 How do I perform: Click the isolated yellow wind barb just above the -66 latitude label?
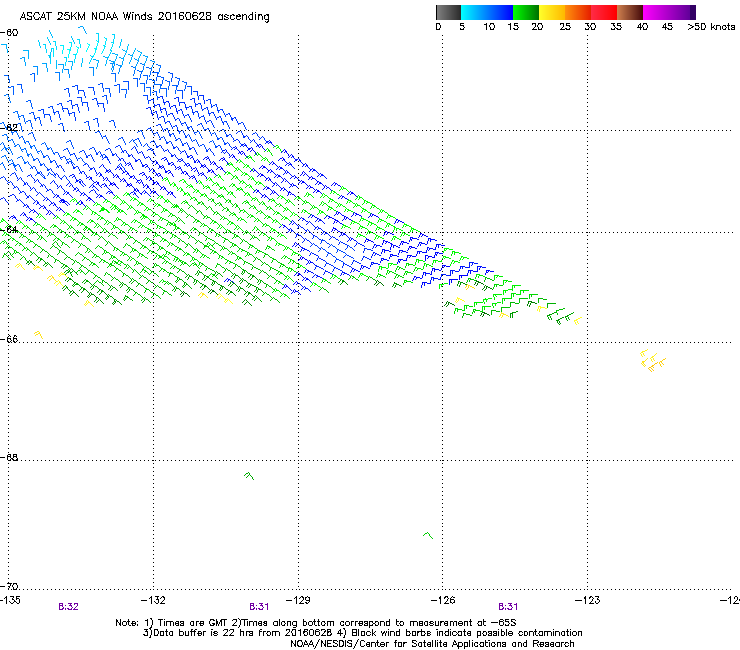(38, 335)
